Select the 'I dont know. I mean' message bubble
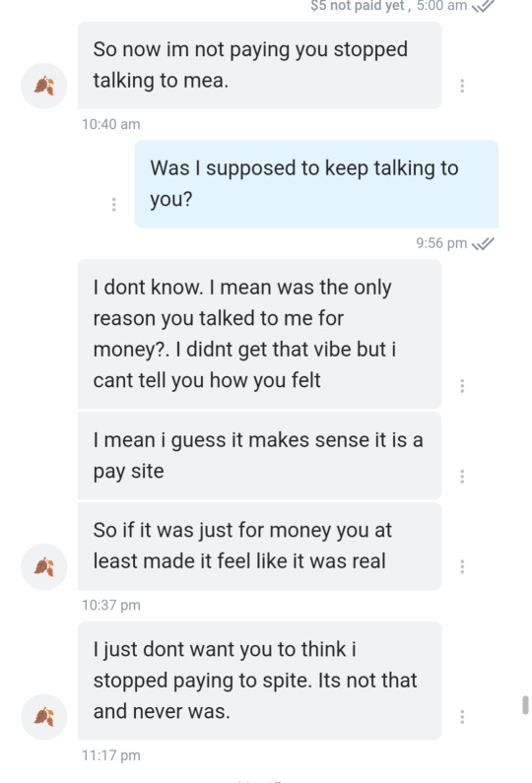This screenshot has height=783, width=532. tap(260, 334)
